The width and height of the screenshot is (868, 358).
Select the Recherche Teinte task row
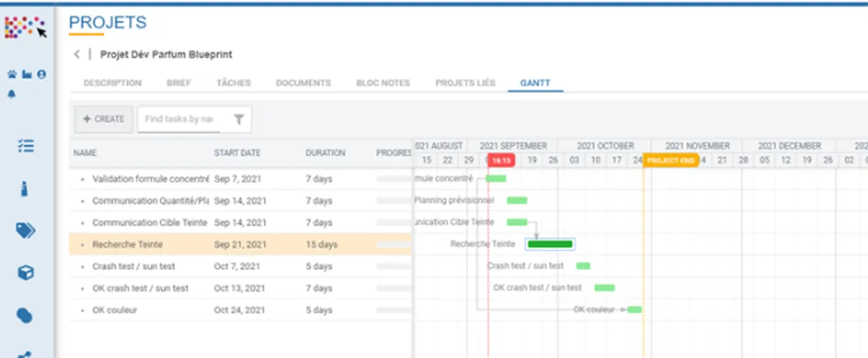pyautogui.click(x=240, y=244)
